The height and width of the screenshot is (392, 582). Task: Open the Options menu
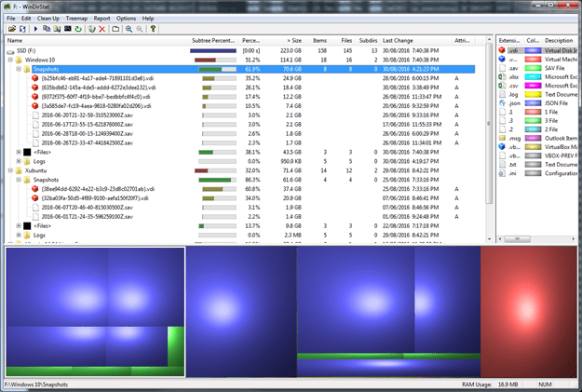(x=126, y=19)
